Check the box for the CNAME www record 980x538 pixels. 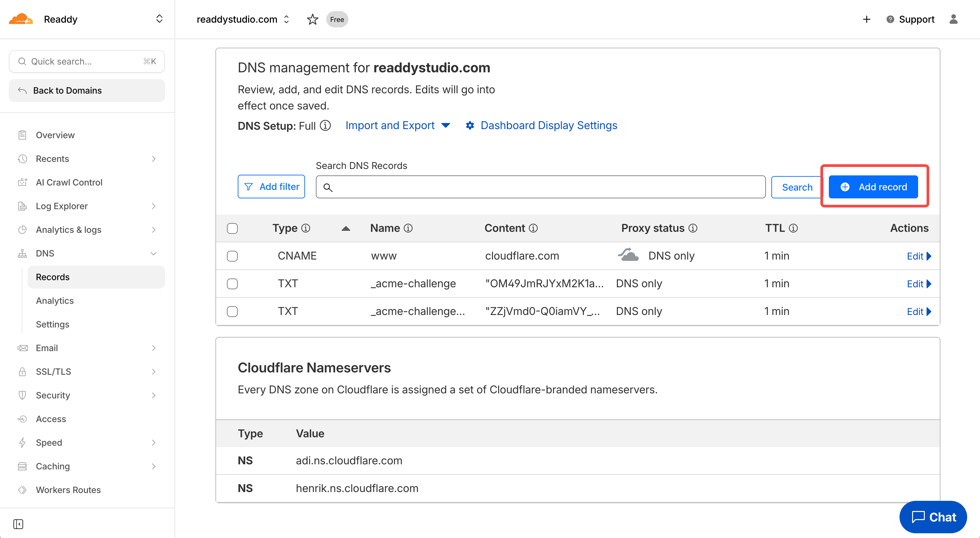[x=232, y=256]
